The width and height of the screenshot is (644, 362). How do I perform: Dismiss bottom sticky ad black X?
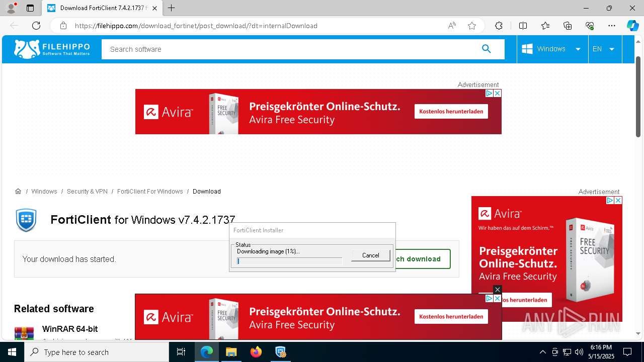click(498, 290)
